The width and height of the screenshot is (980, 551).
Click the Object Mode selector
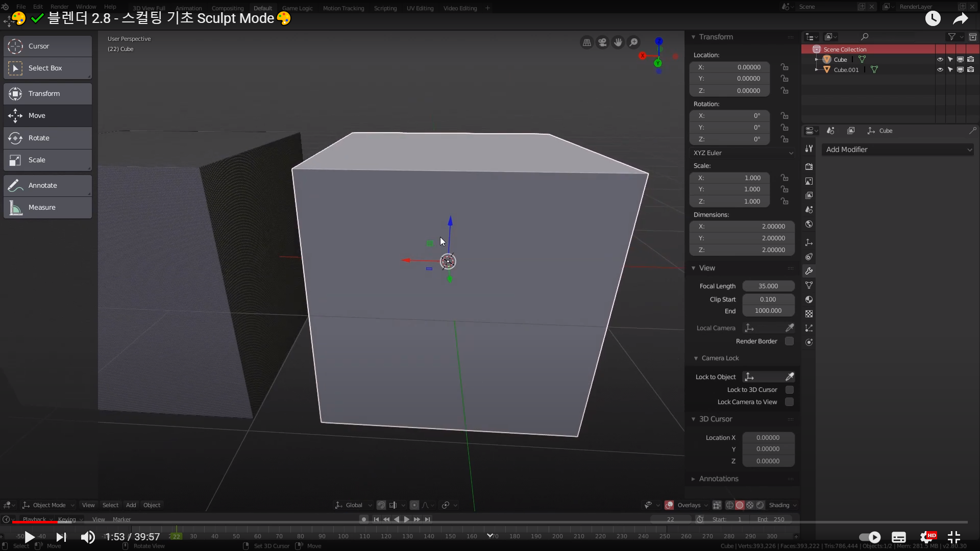48,505
